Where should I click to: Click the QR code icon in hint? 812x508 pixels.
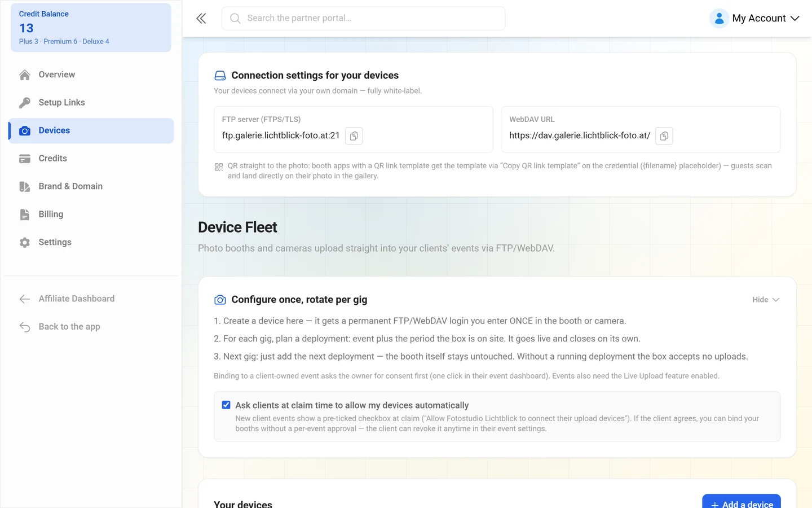pyautogui.click(x=219, y=167)
